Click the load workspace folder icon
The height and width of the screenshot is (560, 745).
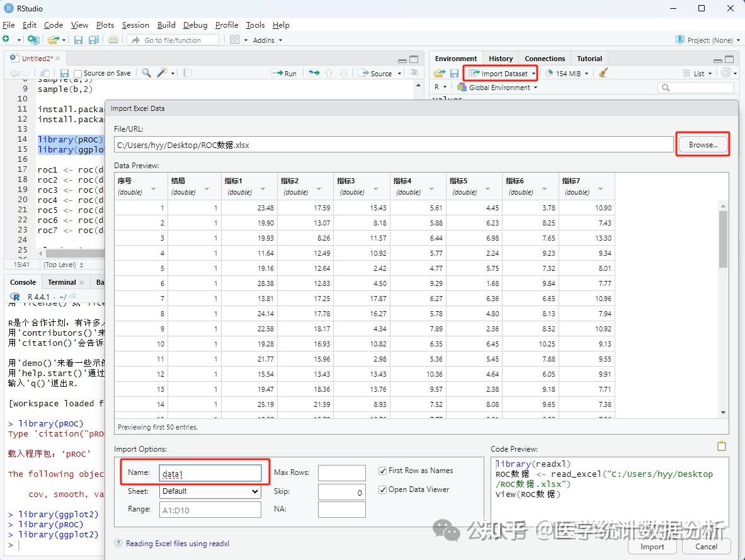[x=439, y=74]
